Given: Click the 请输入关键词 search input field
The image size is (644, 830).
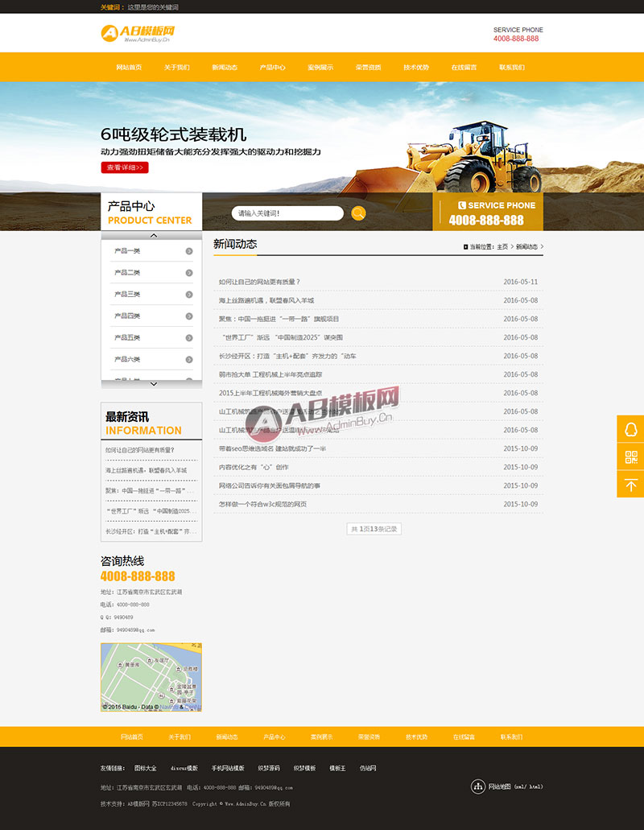Looking at the screenshot, I should point(287,213).
